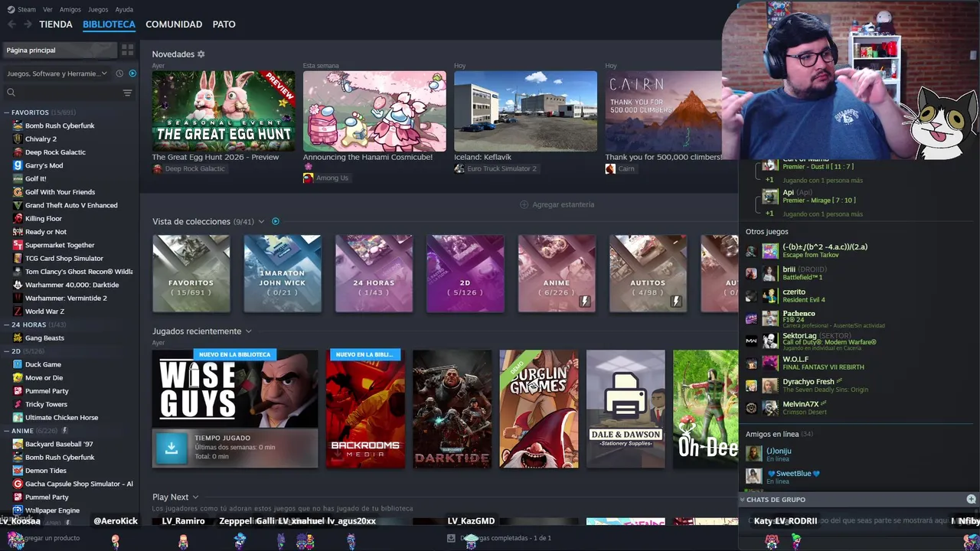Open the PATO profile tab
Viewport: 980px width, 551px height.
click(x=224, y=24)
